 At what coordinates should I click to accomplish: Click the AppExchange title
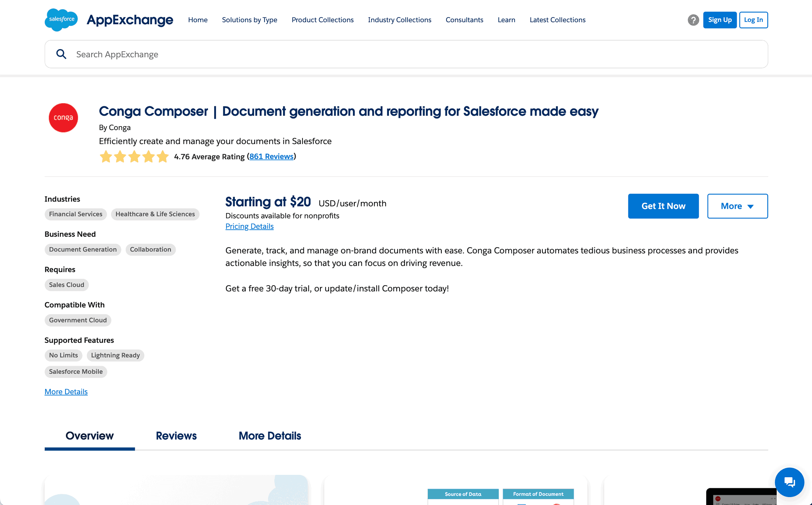point(130,20)
